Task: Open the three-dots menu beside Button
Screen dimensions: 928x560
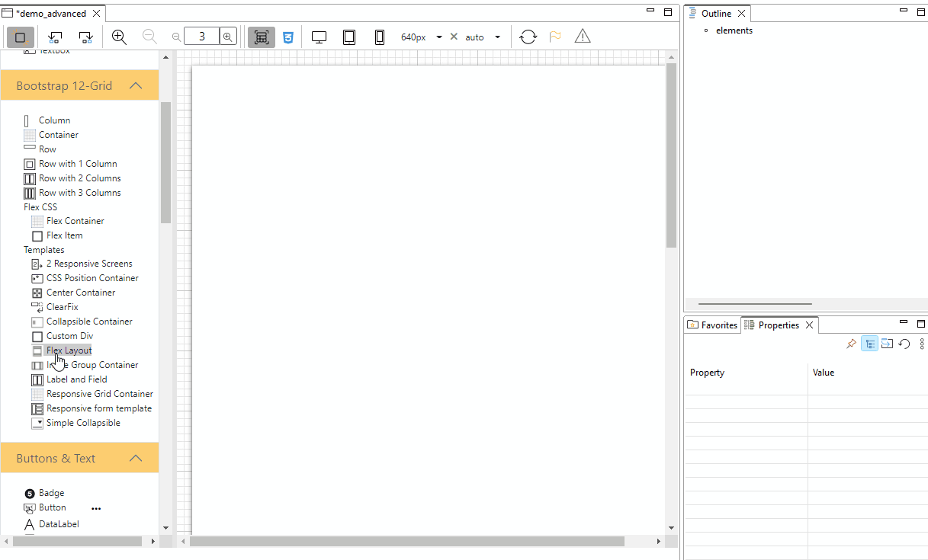Action: point(96,508)
